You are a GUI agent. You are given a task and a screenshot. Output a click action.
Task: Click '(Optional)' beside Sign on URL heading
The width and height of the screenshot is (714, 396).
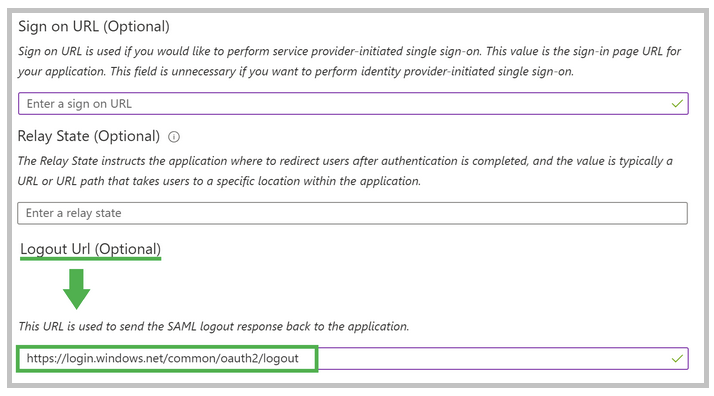pos(136,26)
